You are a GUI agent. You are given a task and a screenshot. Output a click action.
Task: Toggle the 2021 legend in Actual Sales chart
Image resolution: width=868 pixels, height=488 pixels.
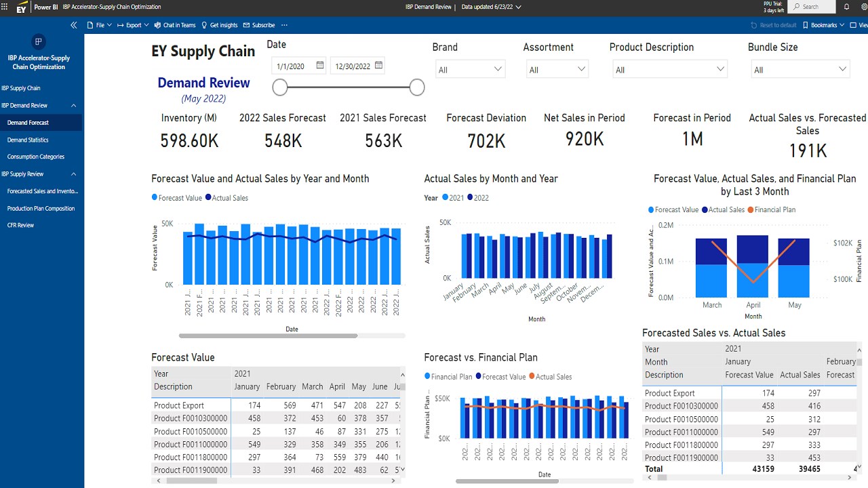[x=454, y=197]
